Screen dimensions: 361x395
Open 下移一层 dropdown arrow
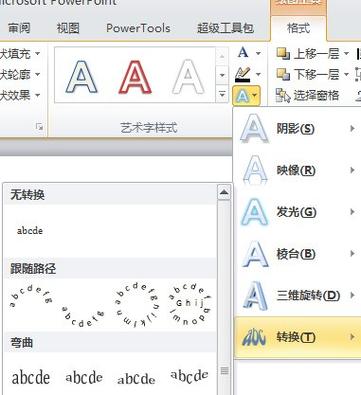pos(346,74)
